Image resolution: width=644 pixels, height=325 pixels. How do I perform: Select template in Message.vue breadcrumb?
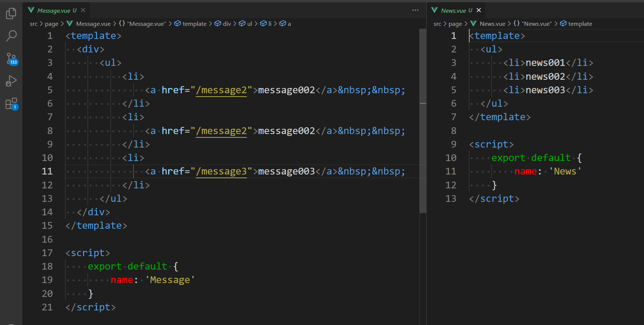190,24
